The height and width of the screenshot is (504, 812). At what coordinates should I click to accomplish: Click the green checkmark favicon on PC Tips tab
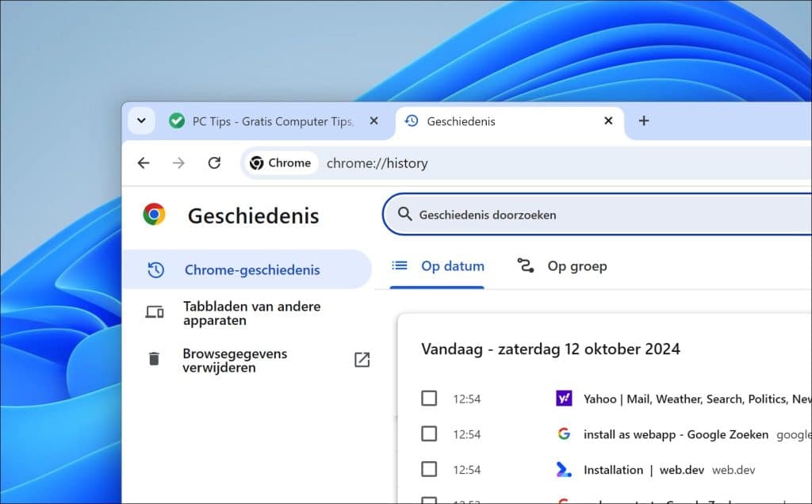[177, 121]
